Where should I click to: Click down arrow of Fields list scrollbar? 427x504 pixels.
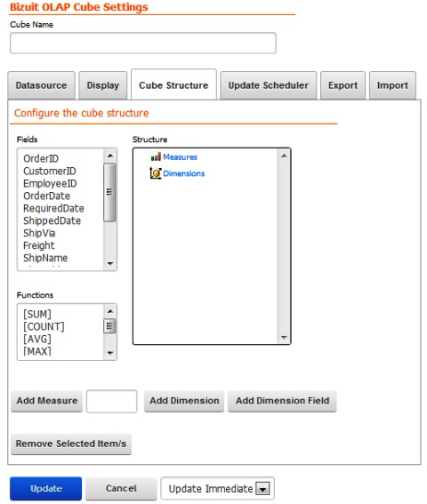tap(110, 264)
